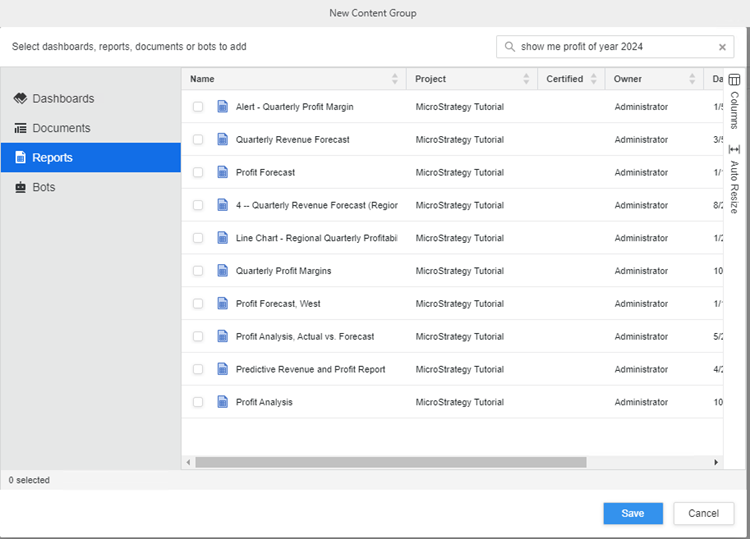Check the Alert - Quarterly Profit Margin checkbox

tap(198, 107)
